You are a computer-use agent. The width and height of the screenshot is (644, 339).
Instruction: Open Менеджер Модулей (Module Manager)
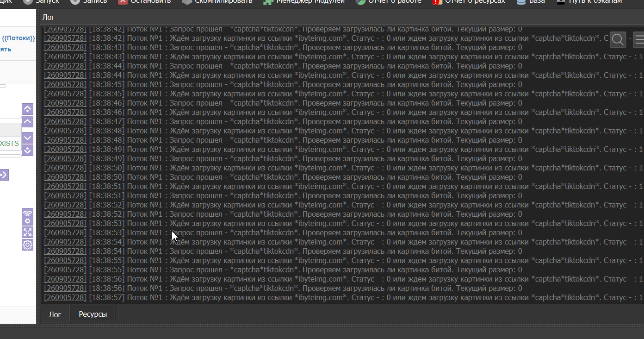(x=304, y=1)
